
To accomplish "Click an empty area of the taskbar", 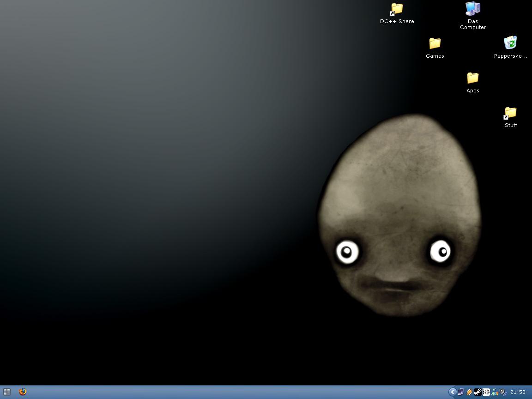I will (x=237, y=392).
